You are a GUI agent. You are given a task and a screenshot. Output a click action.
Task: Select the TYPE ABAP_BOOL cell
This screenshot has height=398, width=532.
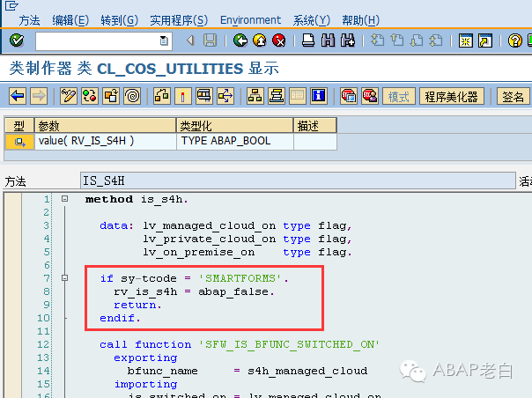point(235,142)
